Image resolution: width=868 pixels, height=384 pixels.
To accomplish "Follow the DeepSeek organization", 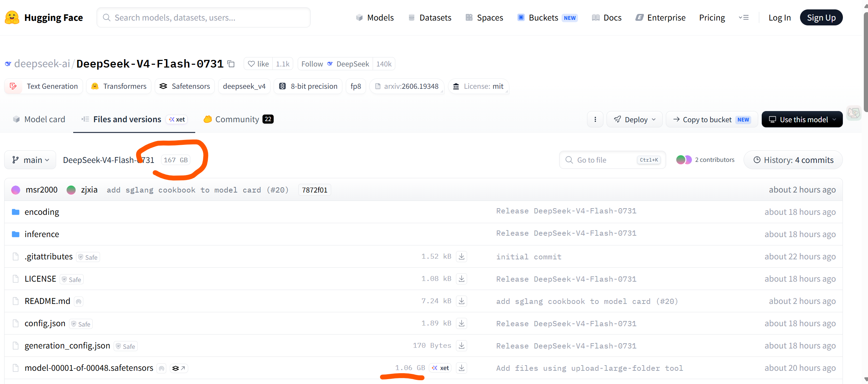I will pos(335,64).
